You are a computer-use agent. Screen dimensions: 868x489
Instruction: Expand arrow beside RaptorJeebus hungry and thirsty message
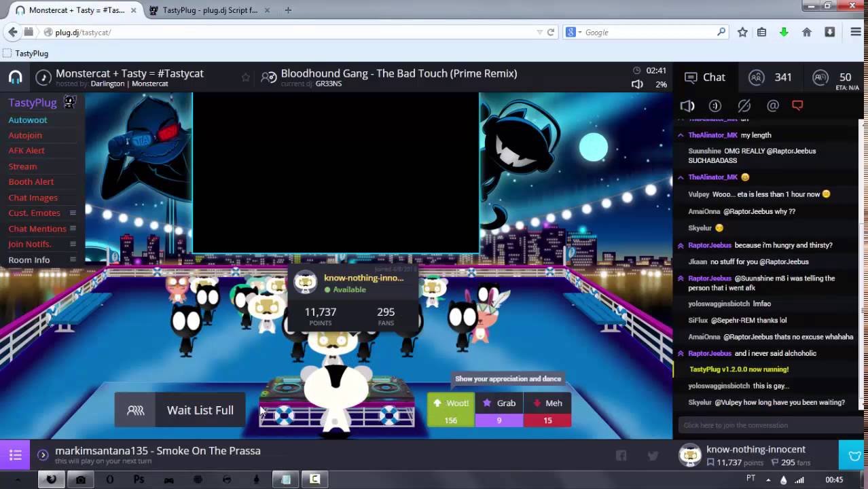[x=681, y=245]
